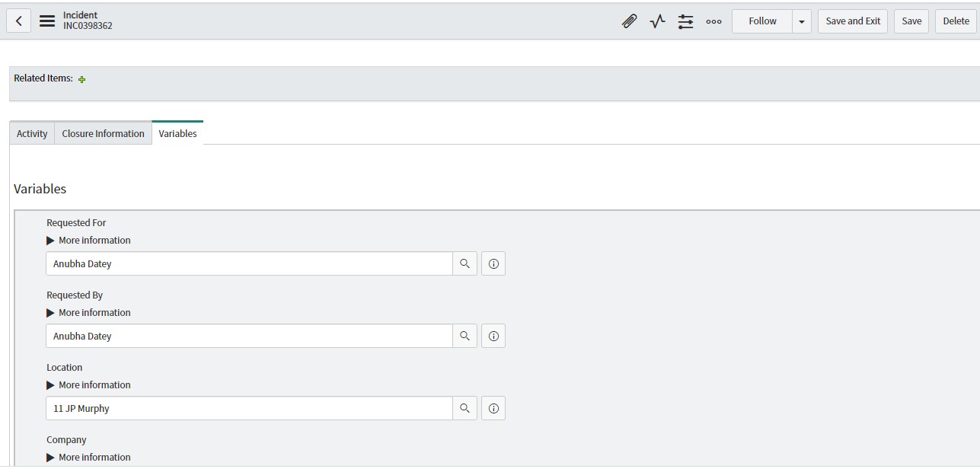Switch to the Closure Information tab
This screenshot has height=469, width=980.
tap(103, 133)
